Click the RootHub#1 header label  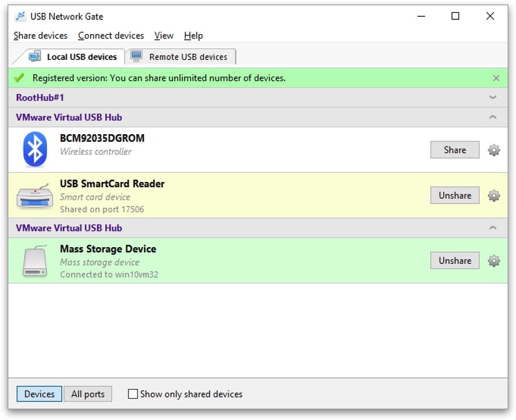[x=40, y=97]
